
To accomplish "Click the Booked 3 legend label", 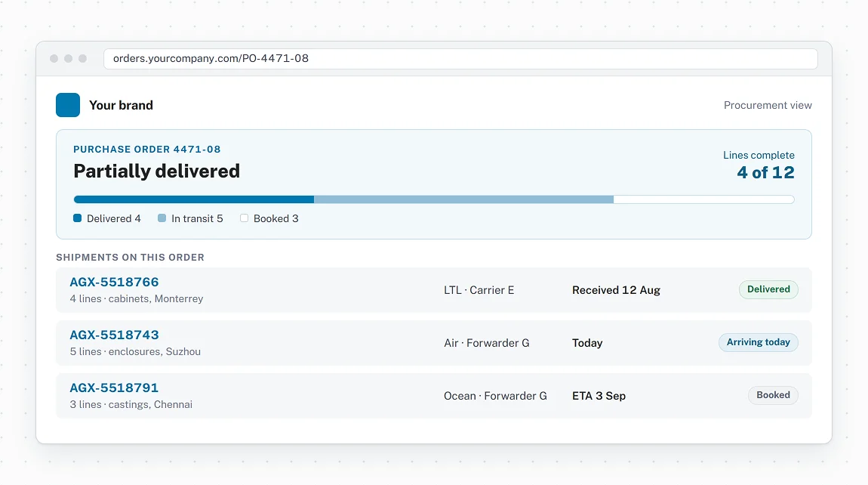I will coord(275,219).
